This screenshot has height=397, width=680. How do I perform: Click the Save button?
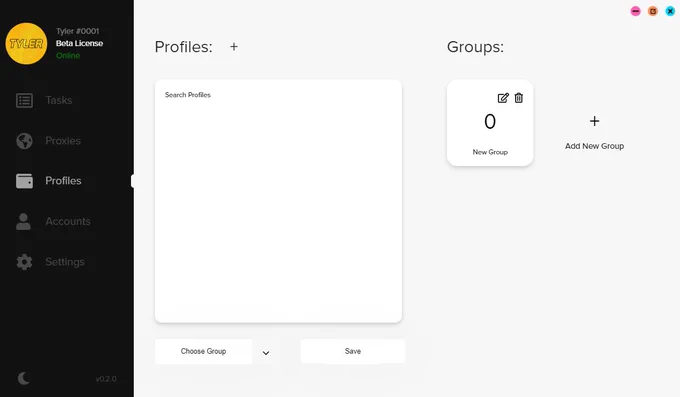coord(353,351)
